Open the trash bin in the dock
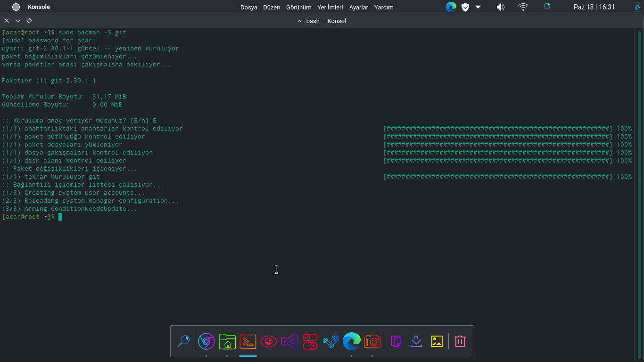 [460, 341]
